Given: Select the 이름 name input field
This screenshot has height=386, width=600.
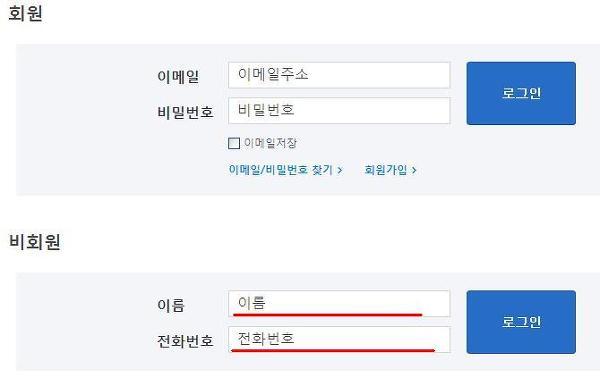Looking at the screenshot, I should [339, 303].
